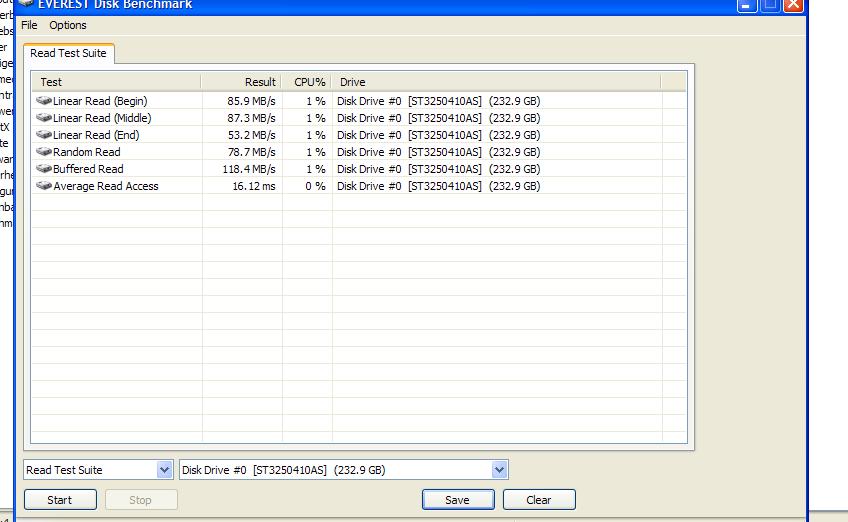Click the 118.4 MB/s result value
848x522 pixels.
coord(249,169)
